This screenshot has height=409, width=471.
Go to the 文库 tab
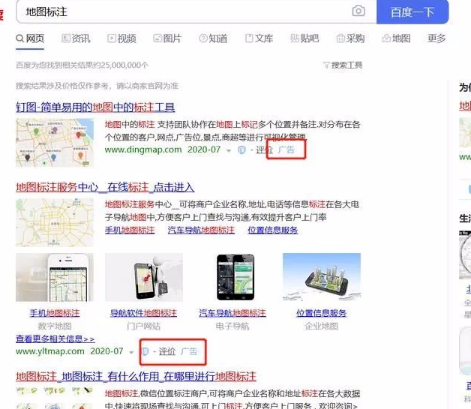(259, 38)
